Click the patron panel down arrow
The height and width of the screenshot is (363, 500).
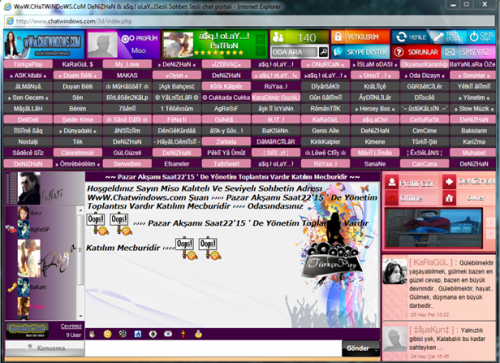point(261,51)
